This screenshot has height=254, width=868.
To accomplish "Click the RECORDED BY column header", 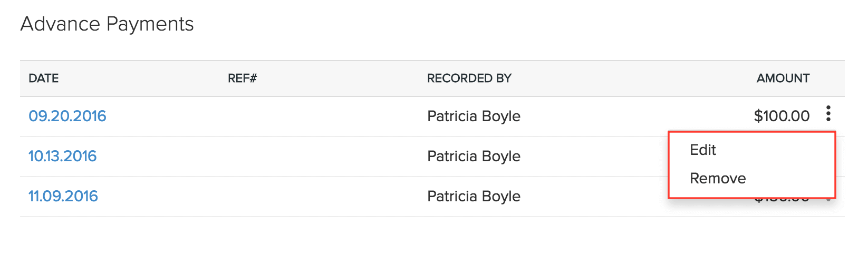I will [469, 79].
